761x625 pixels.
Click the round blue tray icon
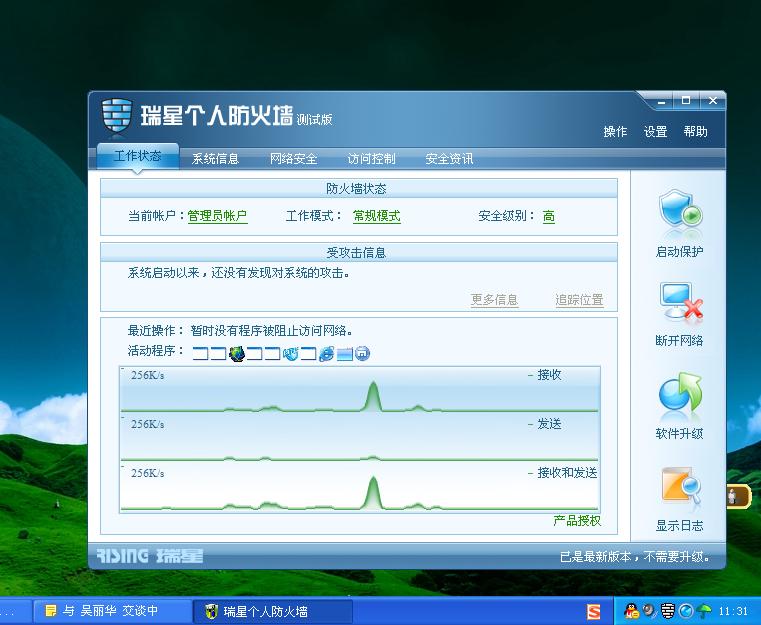(x=686, y=611)
